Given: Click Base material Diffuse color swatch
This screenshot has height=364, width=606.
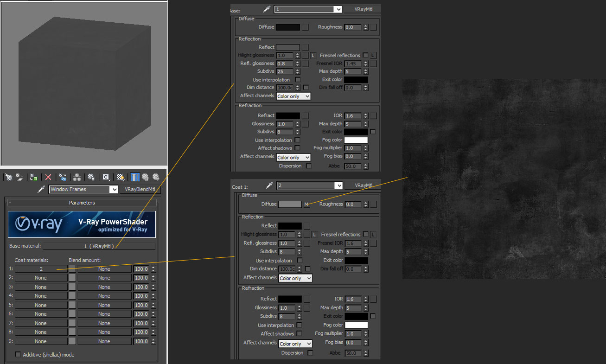Looking at the screenshot, I should [x=288, y=27].
